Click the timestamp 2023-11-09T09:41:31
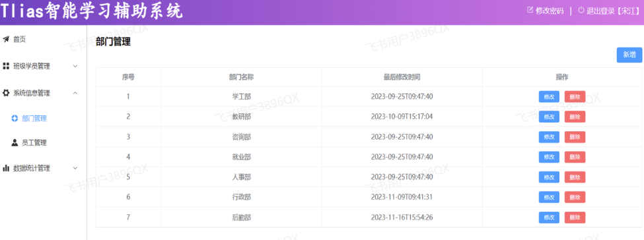 coord(402,197)
